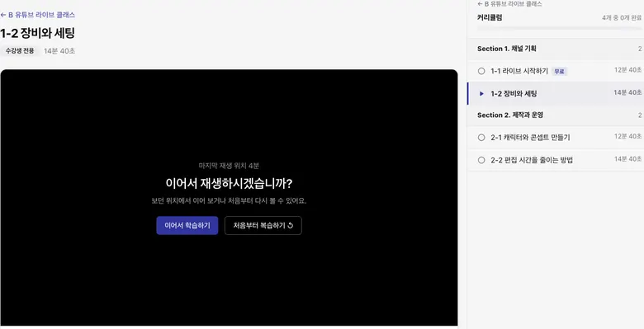Image resolution: width=644 pixels, height=329 pixels.
Task: Mark lesson 1-1 라이브 시작하기 completion circle
Action: 481,71
